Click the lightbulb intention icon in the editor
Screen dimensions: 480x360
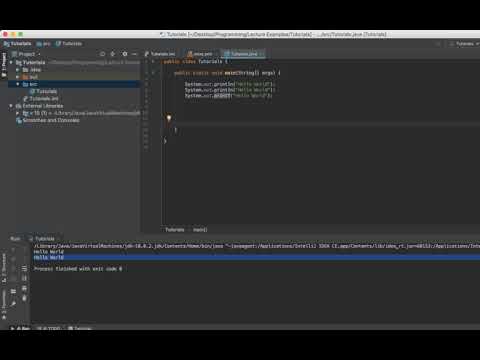tap(169, 118)
